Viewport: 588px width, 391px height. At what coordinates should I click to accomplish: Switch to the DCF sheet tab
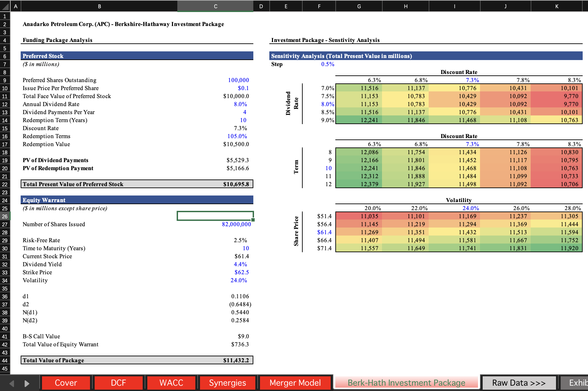pyautogui.click(x=118, y=383)
